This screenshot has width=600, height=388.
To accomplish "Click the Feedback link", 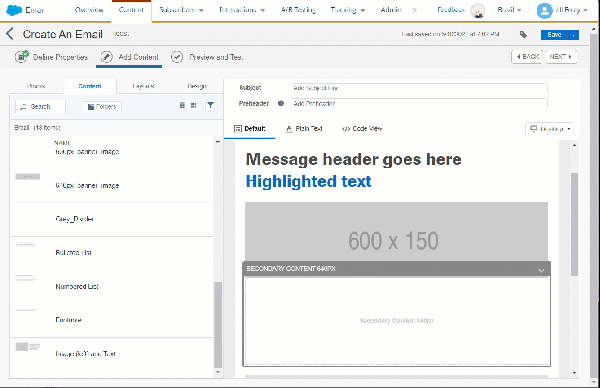I will (x=450, y=10).
